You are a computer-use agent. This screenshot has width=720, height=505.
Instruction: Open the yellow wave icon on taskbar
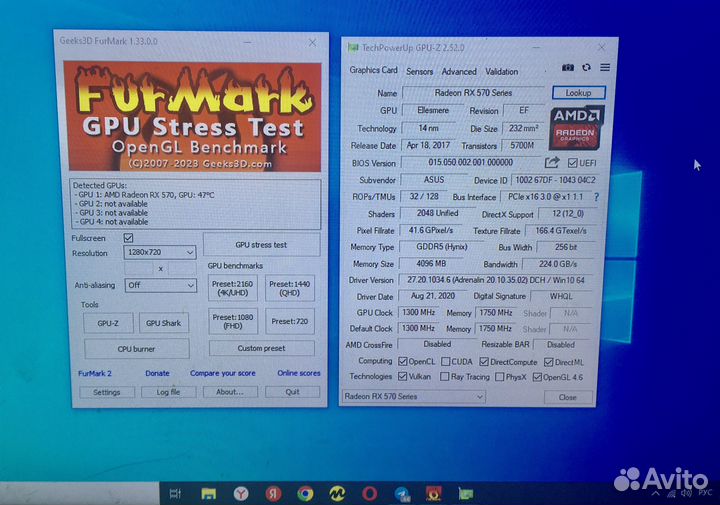(x=338, y=494)
